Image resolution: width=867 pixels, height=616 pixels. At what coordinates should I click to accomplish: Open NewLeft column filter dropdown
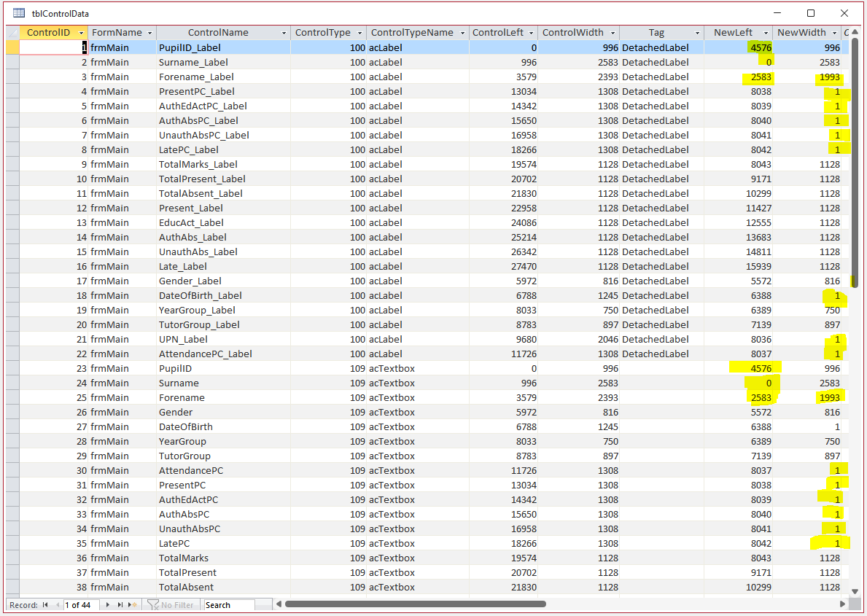point(766,34)
